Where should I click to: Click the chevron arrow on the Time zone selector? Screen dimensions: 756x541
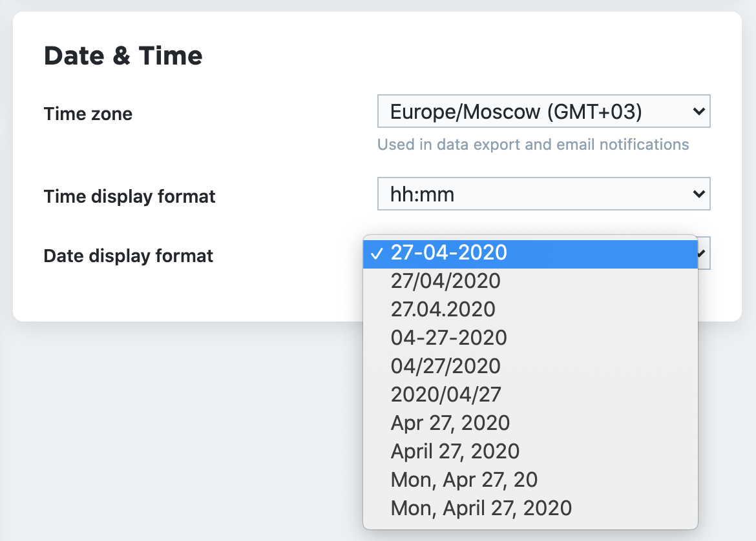[698, 112]
